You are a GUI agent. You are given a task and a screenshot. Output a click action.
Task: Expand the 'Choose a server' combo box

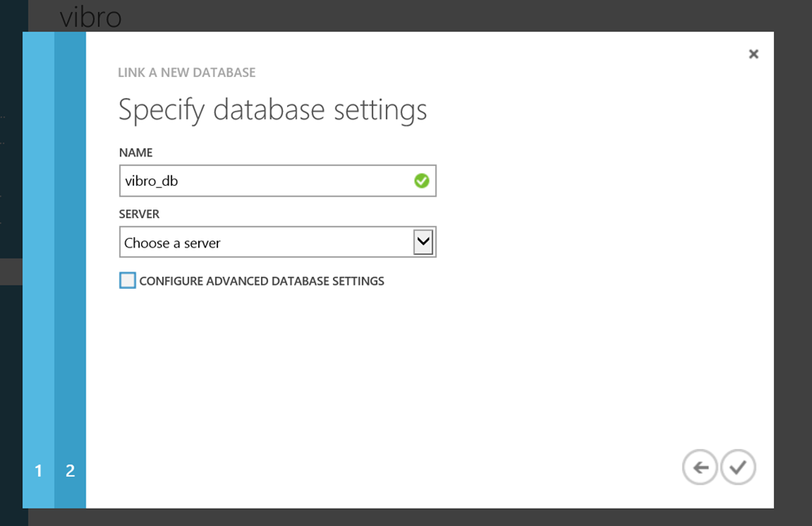coord(278,242)
